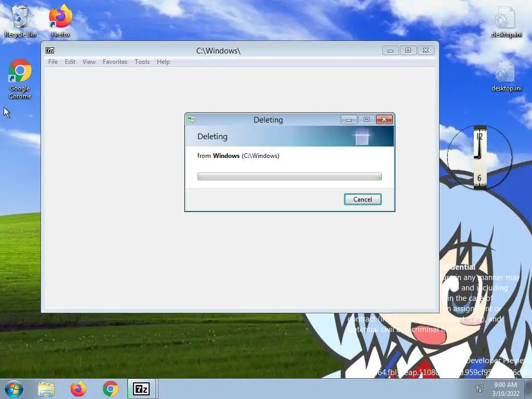
Task: Click the network tray icon
Action: (480, 389)
